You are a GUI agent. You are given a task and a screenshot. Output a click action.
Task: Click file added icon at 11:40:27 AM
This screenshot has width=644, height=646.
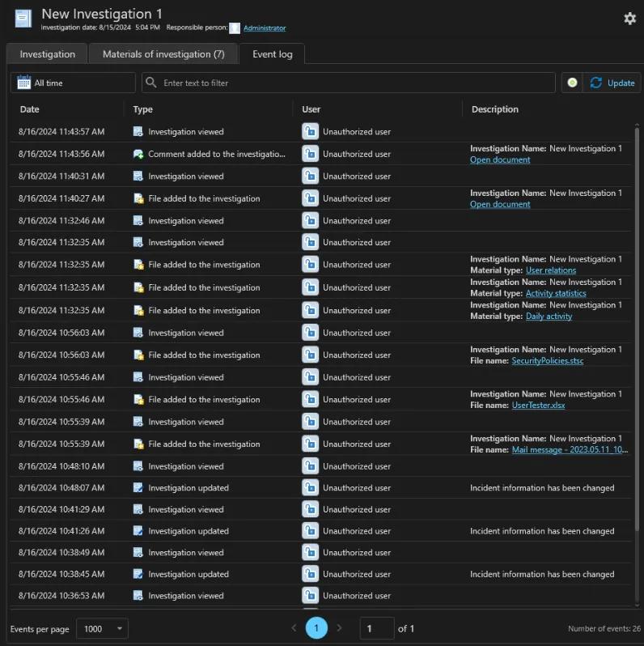139,198
